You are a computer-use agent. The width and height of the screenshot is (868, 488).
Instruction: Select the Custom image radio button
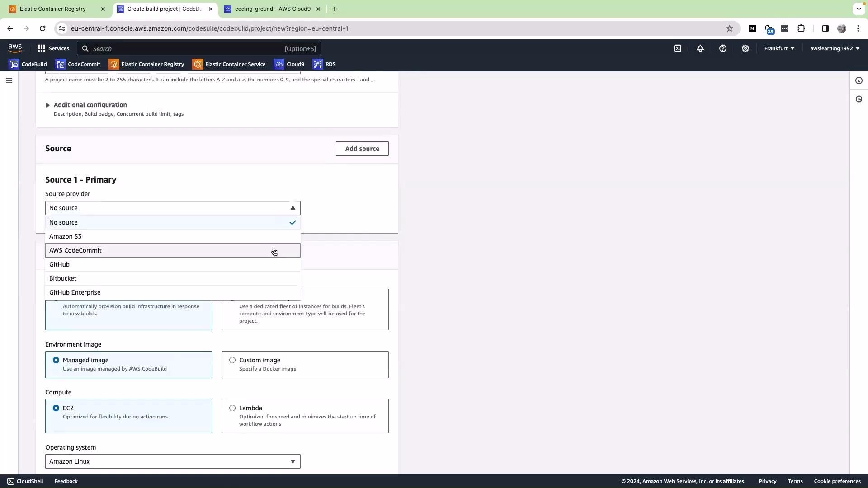tap(232, 360)
